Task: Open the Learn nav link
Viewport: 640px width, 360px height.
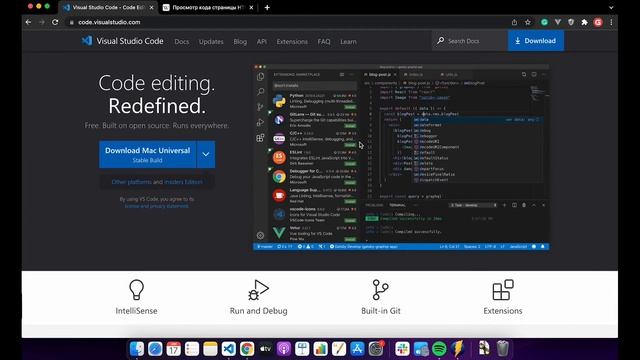Action: point(348,42)
